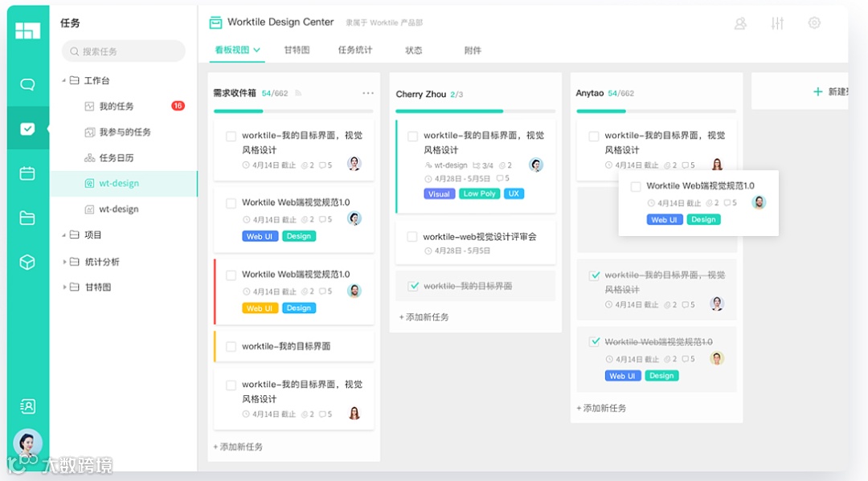Click the 任务日历 icon in task tree
Screen dimensions: 868x481
click(x=89, y=157)
